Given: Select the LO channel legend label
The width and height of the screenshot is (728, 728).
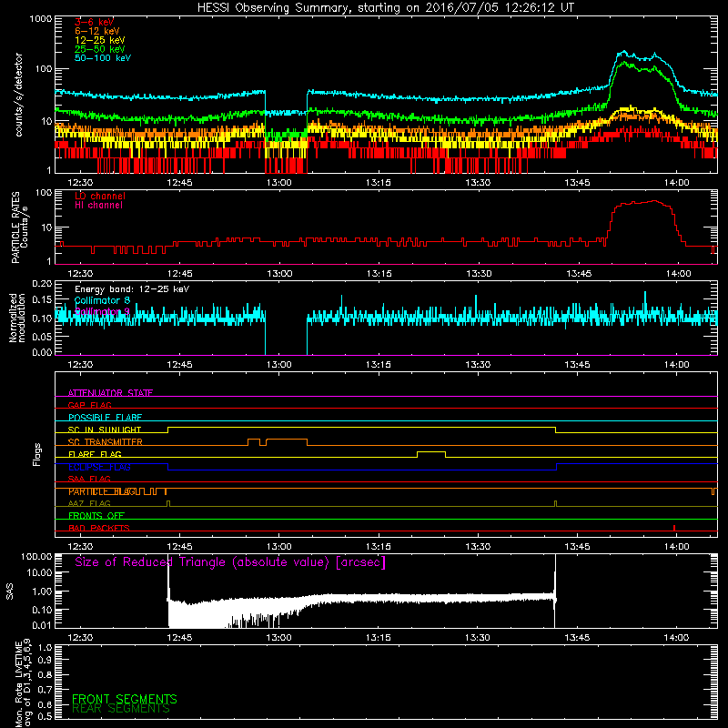Looking at the screenshot, I should (x=99, y=196).
